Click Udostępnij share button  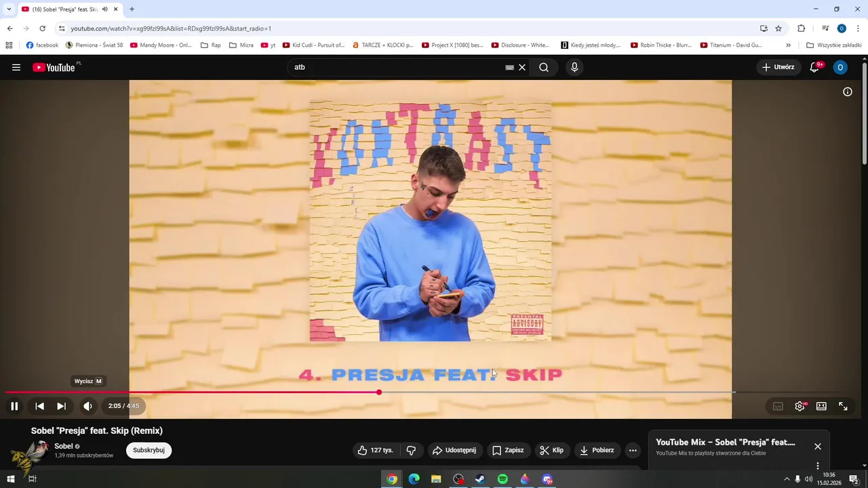coord(454,450)
